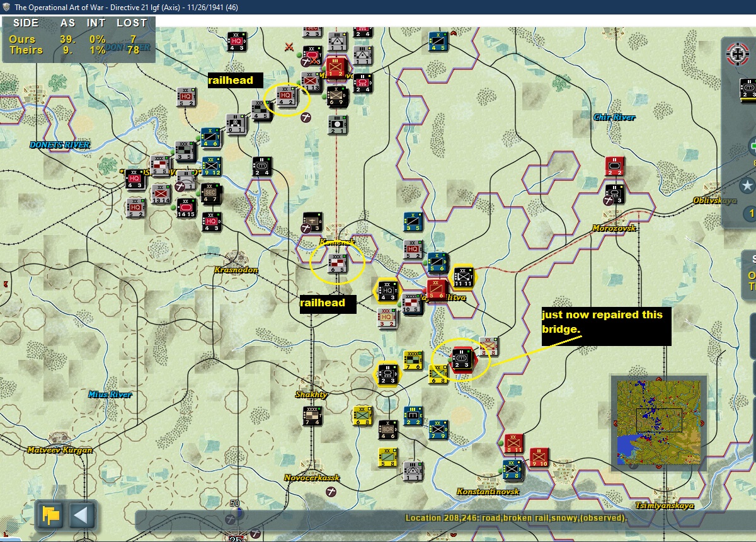The image size is (756, 542).
Task: Select the blue regiment counter showing 2 2
Action: pyautogui.click(x=413, y=415)
